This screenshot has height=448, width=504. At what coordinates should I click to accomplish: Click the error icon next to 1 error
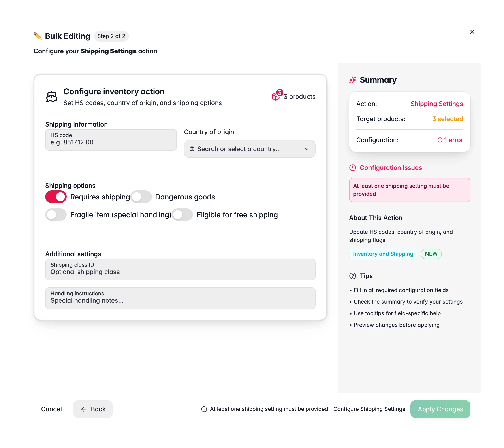pyautogui.click(x=440, y=140)
